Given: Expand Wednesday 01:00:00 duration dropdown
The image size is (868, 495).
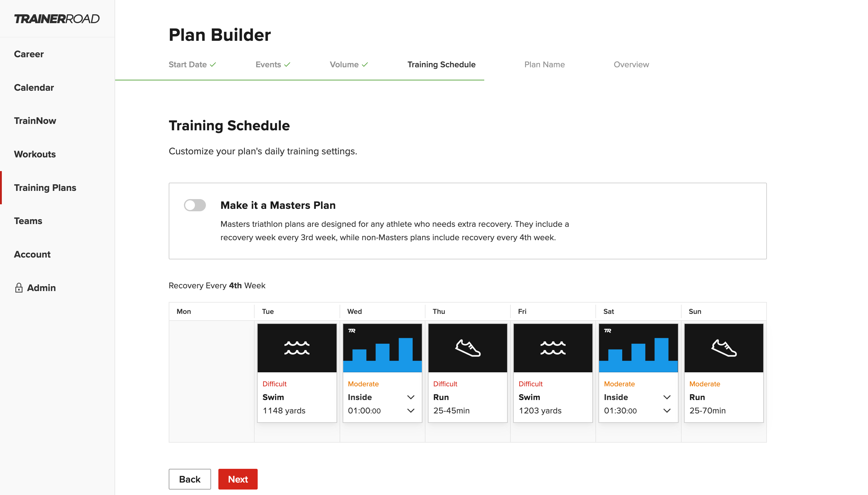Looking at the screenshot, I should (411, 411).
